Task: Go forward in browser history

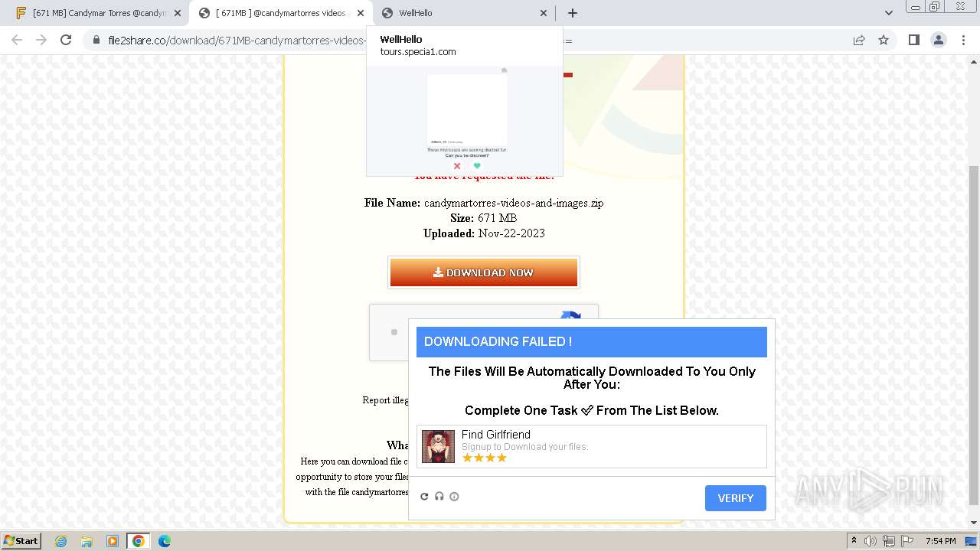Action: click(41, 40)
